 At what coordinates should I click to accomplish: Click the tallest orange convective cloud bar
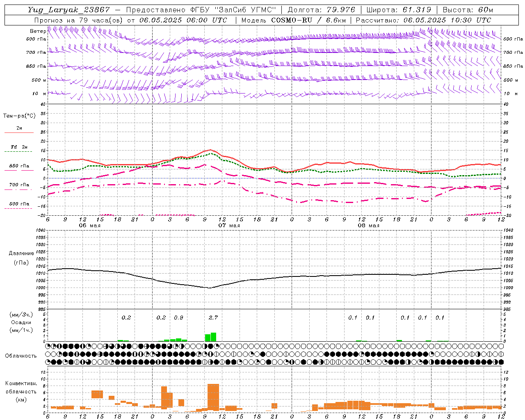(x=213, y=397)
